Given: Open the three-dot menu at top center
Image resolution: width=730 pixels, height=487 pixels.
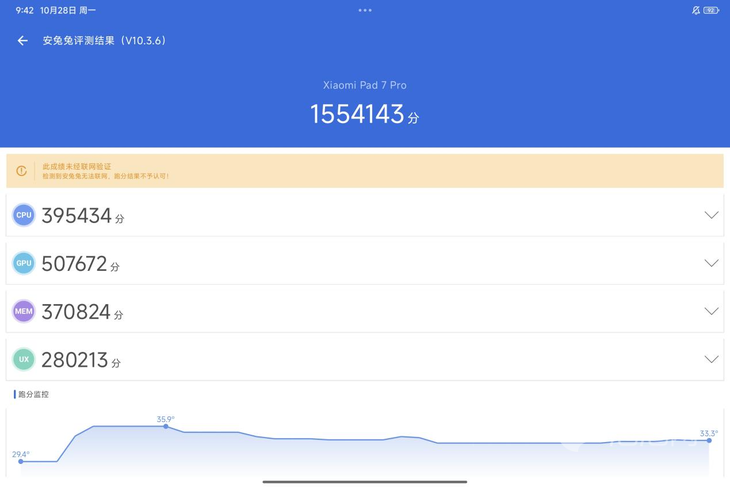Looking at the screenshot, I should tap(365, 10).
